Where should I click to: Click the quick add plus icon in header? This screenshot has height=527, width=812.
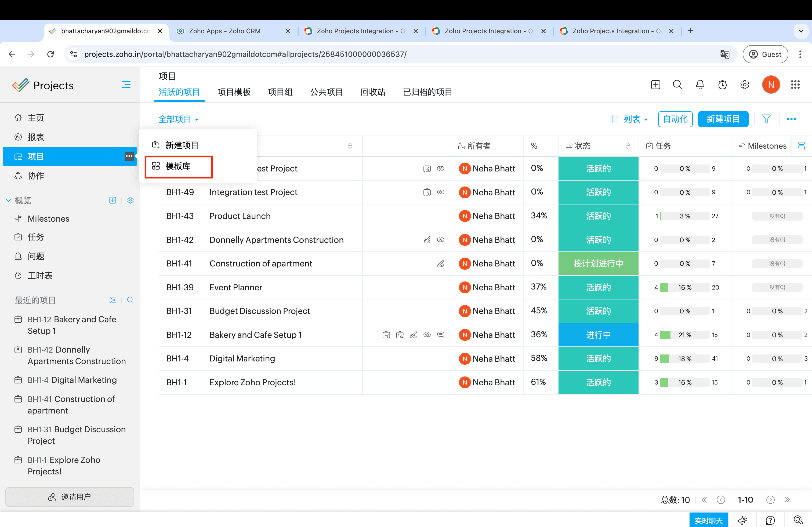[655, 85]
